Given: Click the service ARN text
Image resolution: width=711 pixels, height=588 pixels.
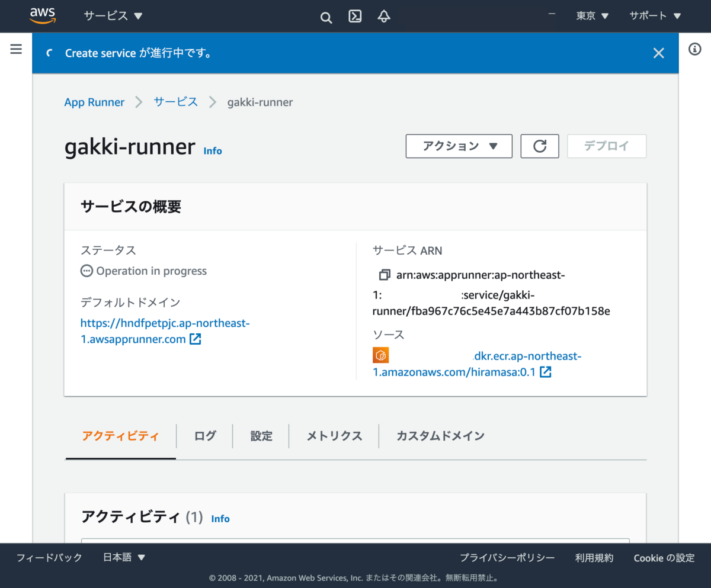Looking at the screenshot, I should point(492,293).
